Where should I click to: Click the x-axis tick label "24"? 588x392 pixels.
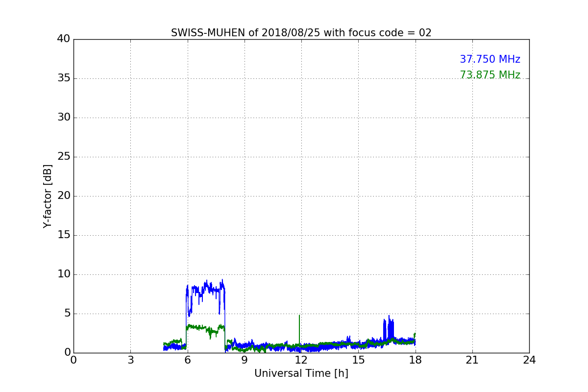529,360
